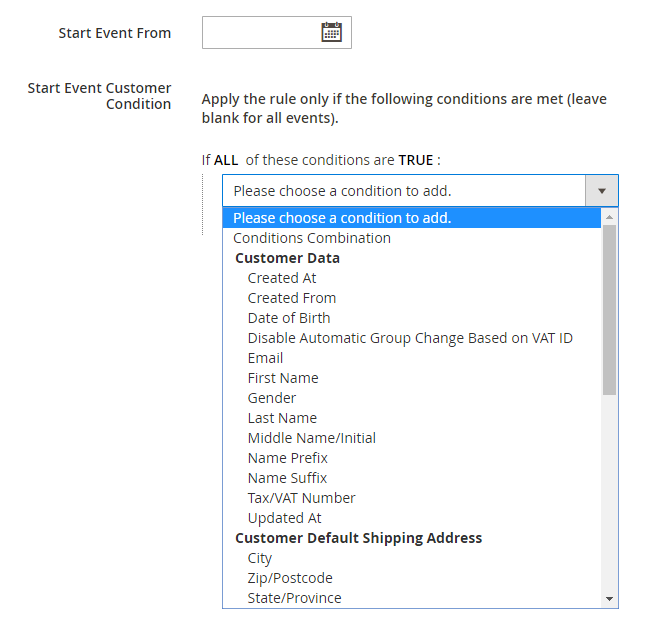This screenshot has height=642, width=668.
Task: Select the Zip/Postcode condition
Action: pyautogui.click(x=290, y=578)
